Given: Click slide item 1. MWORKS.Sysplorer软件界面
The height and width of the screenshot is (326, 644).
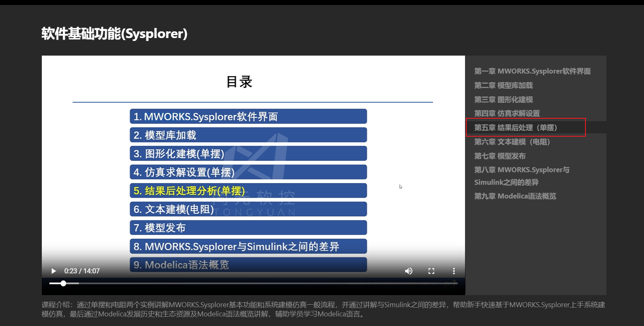Looking at the screenshot, I should 248,117.
